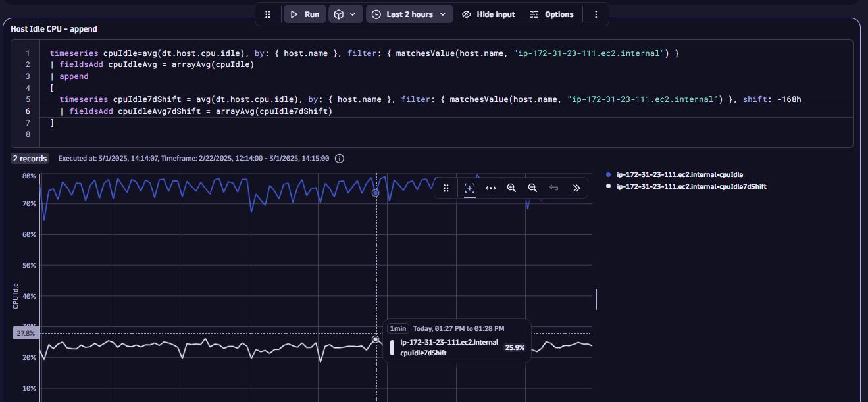This screenshot has width=868, height=402.
Task: Zoom in on the chart
Action: (x=511, y=188)
